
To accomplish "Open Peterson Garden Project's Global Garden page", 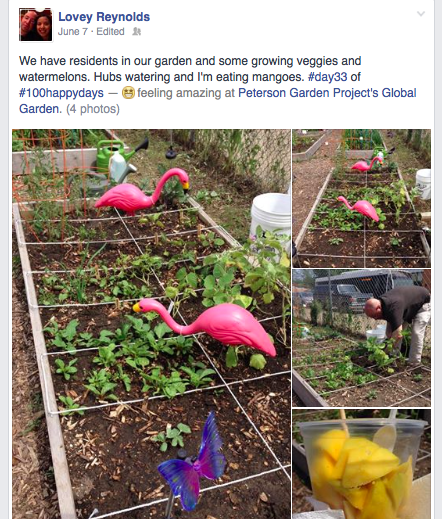I will pos(218,101).
